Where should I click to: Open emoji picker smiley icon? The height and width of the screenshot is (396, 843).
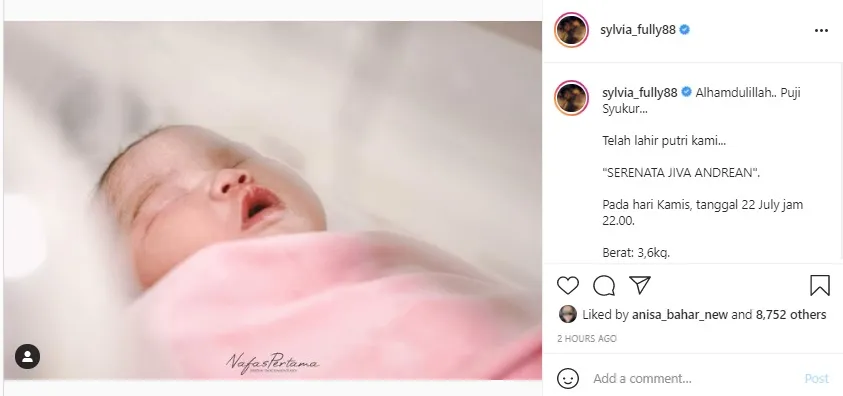click(x=568, y=378)
